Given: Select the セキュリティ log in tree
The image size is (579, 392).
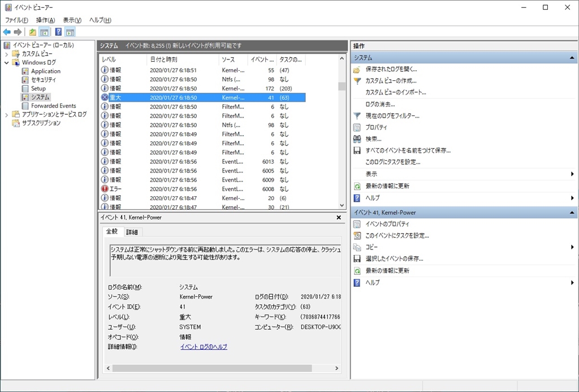Looking at the screenshot, I should [43, 80].
